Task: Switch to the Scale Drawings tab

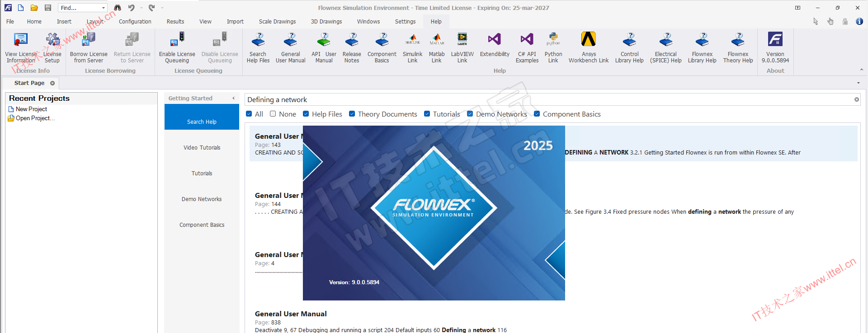Action: pos(278,21)
